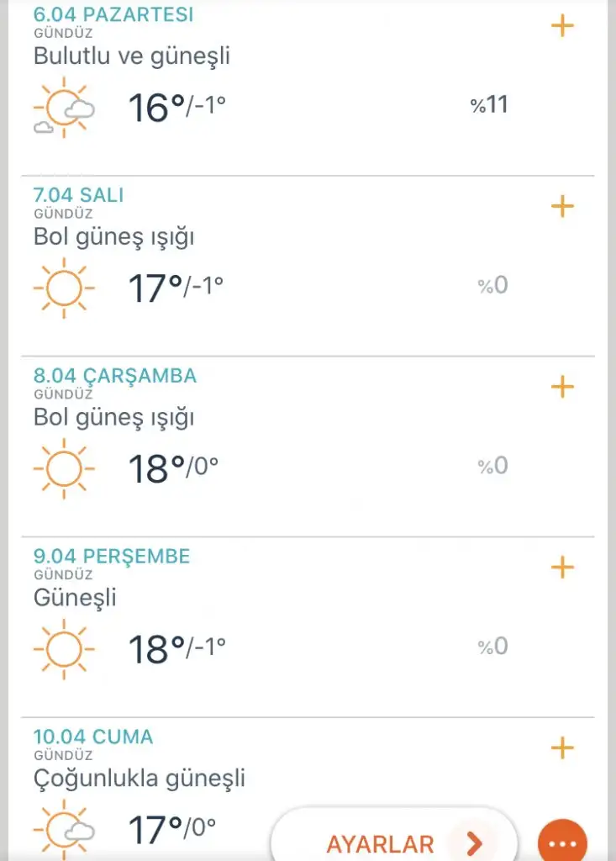Viewport: 616px width, 861px height.
Task: Tap the cloudy-sun icon for Pazartesi
Action: tap(64, 107)
